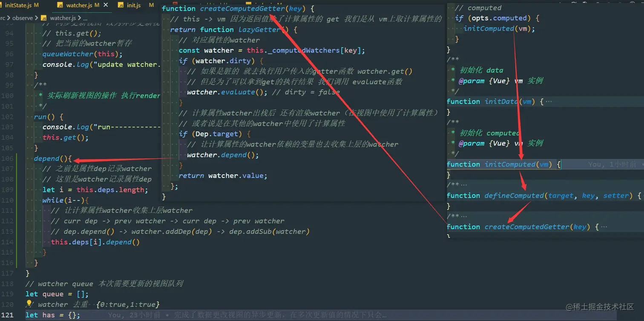Viewport: 644px width, 321px height.
Task: Click 'return watcher.value;' statement
Action: pyautogui.click(x=223, y=175)
